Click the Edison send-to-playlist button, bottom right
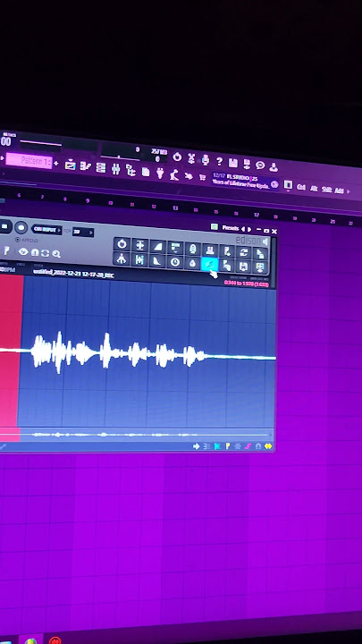The width and height of the screenshot is (362, 644). 261,267
